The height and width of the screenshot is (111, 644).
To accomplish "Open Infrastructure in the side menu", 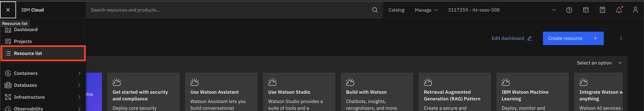I will [x=43, y=97].
